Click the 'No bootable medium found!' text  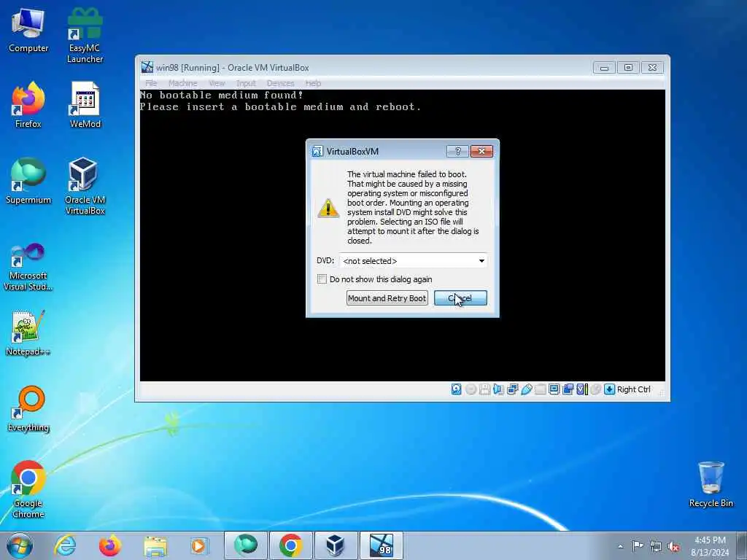(222, 96)
